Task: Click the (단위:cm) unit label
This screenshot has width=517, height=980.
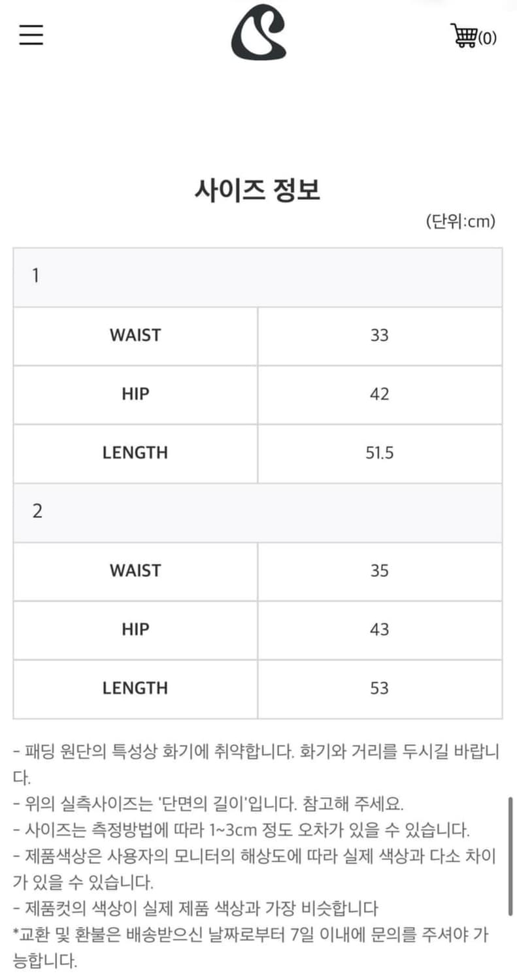Action: (460, 222)
